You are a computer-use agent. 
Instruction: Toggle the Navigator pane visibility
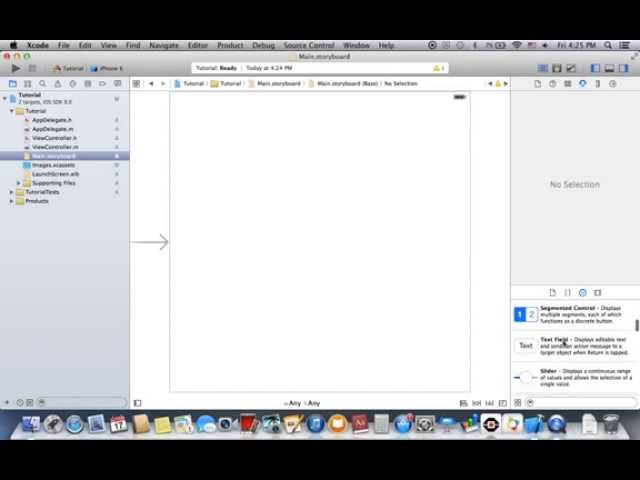click(x=595, y=68)
